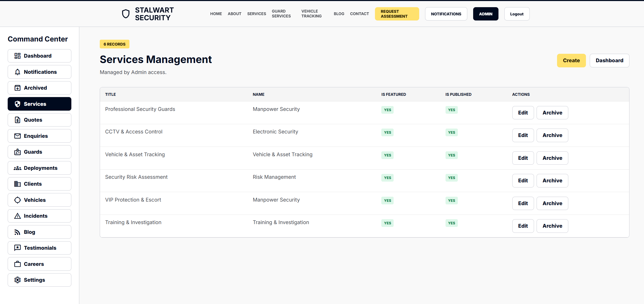
Task: Open the Enquiries section
Action: 39,136
